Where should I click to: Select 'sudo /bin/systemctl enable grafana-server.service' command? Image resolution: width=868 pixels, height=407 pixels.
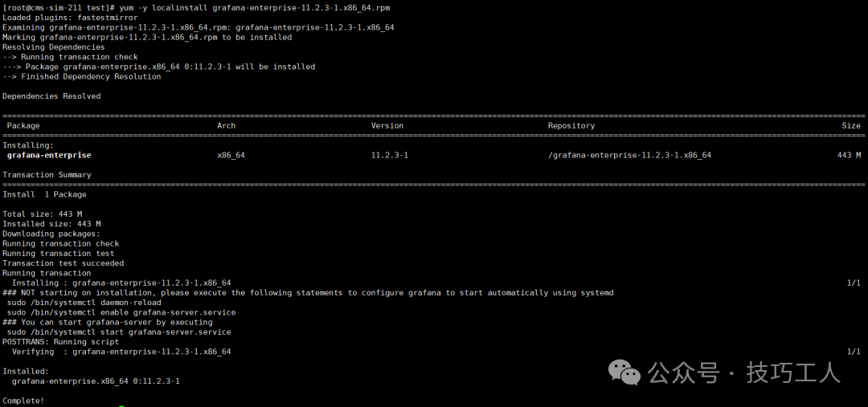point(121,312)
